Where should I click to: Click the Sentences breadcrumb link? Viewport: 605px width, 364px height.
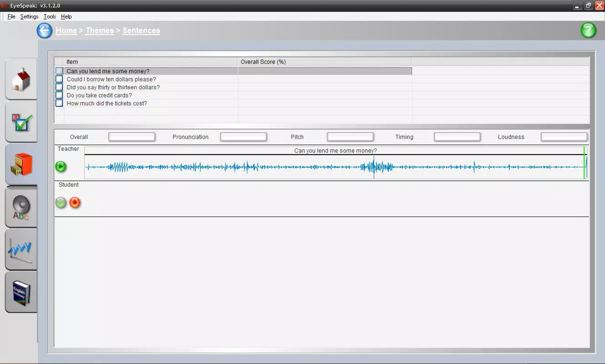tap(141, 30)
